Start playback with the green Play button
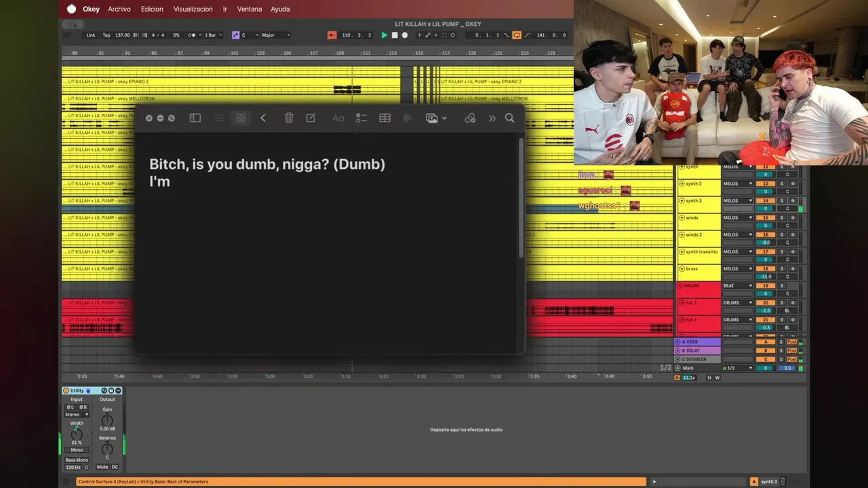 (x=384, y=35)
